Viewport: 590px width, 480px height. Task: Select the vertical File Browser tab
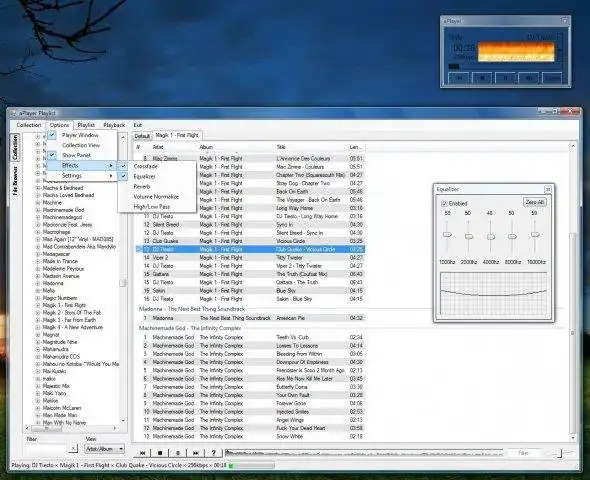(x=15, y=181)
